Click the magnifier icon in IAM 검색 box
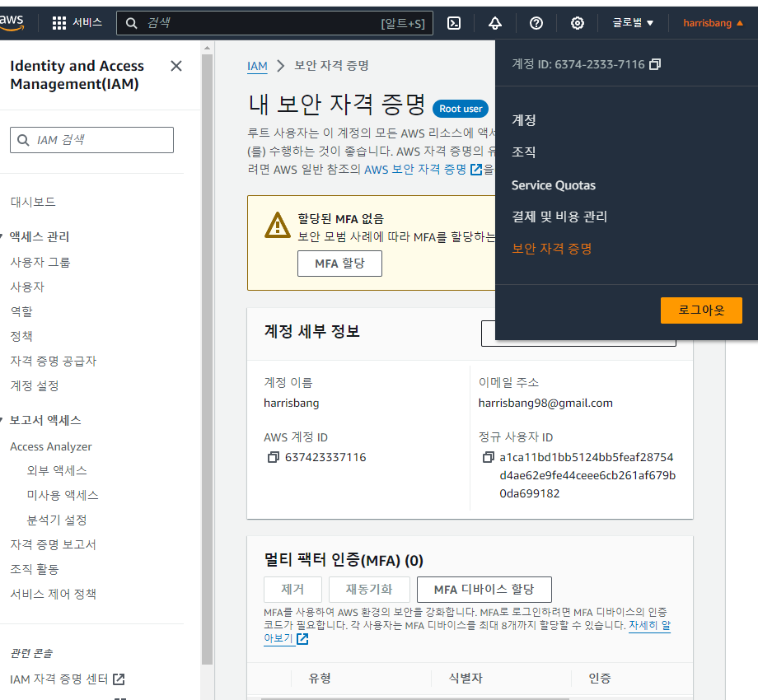This screenshot has width=758, height=700. click(23, 140)
